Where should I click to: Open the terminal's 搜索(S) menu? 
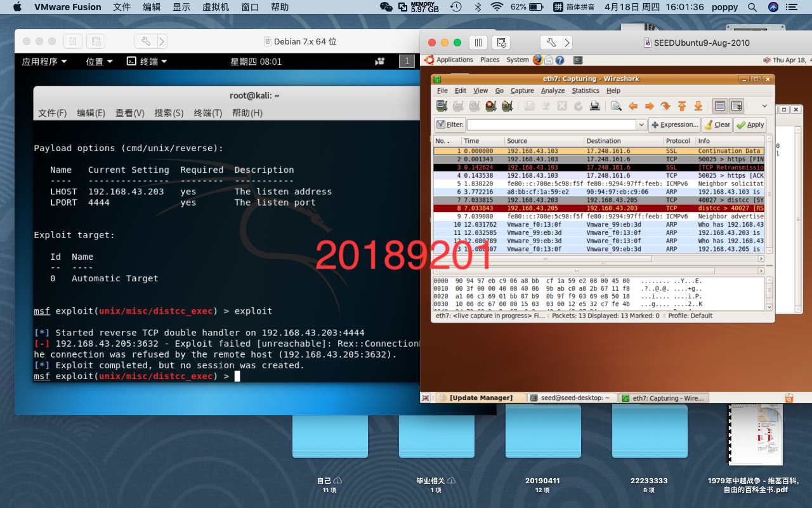169,113
